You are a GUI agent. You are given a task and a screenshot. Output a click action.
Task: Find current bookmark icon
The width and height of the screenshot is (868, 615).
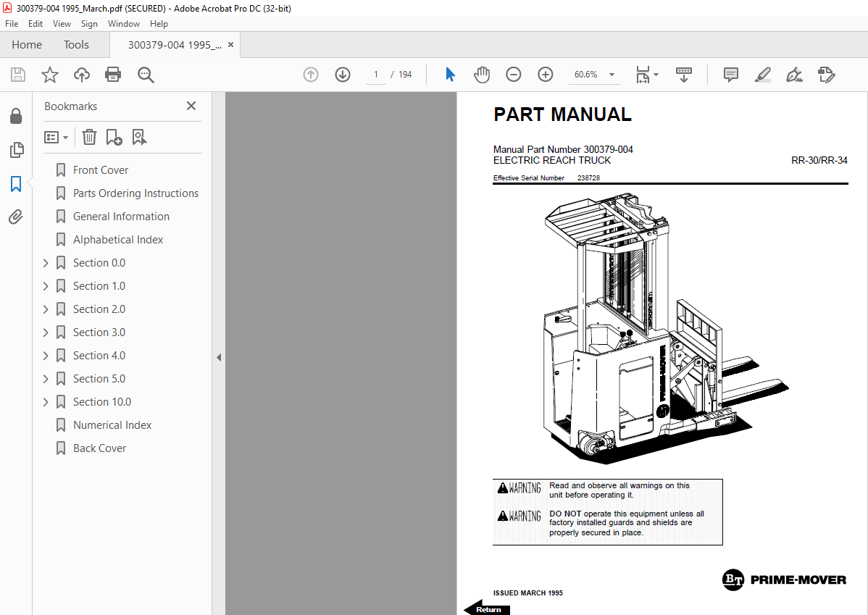[x=139, y=137]
